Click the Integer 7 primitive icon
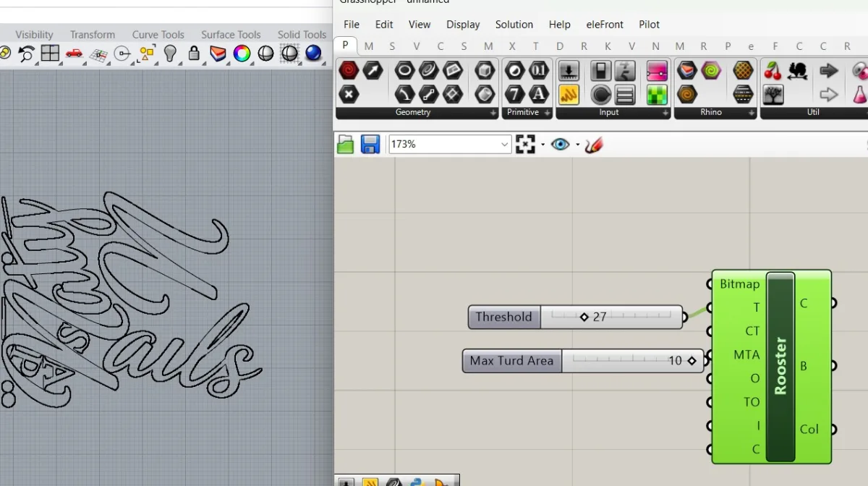The height and width of the screenshot is (486, 868). [514, 94]
